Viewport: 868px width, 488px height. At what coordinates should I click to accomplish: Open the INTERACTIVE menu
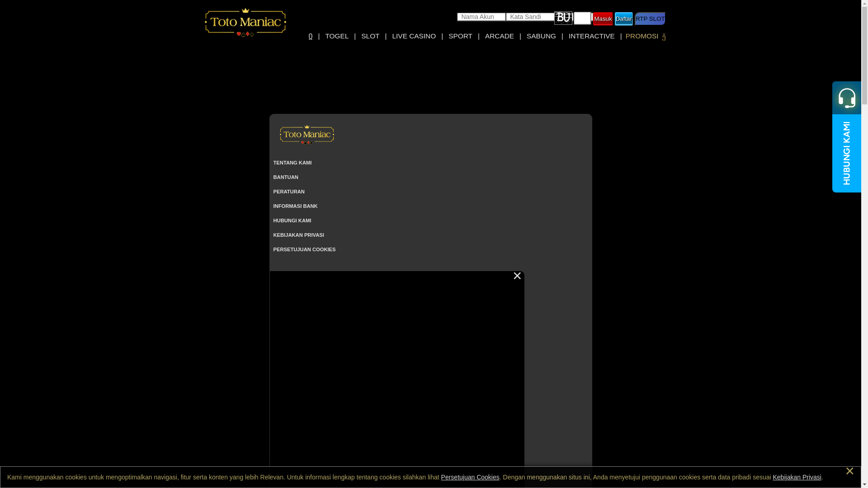(591, 36)
